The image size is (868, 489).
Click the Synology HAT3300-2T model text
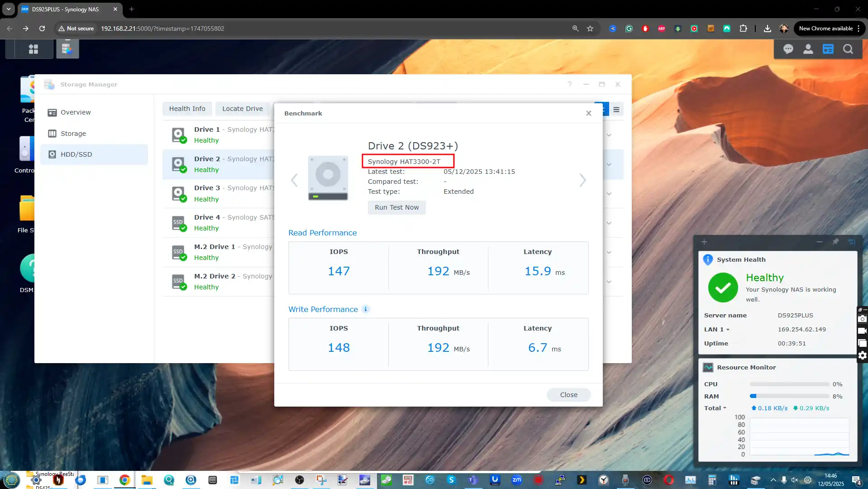pyautogui.click(x=404, y=162)
